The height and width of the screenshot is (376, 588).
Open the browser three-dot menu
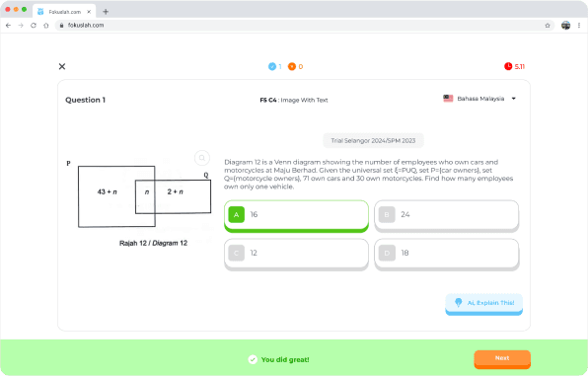click(579, 25)
